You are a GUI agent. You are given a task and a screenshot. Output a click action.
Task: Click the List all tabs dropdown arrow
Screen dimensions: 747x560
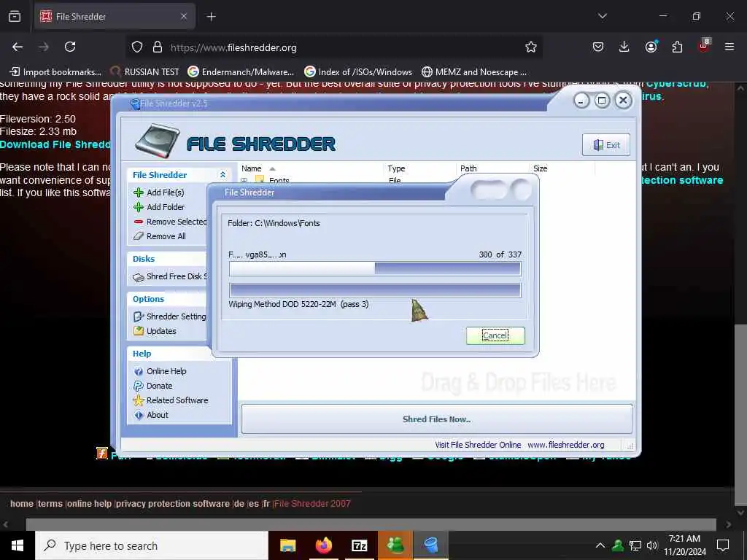coord(602,16)
